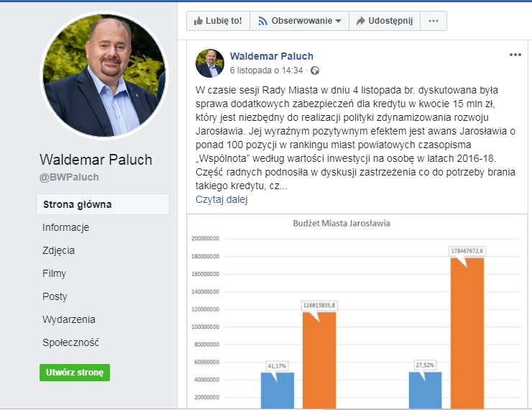This screenshot has height=410, width=532.
Task: Expand post with Czytaj dalej
Action: tap(221, 200)
